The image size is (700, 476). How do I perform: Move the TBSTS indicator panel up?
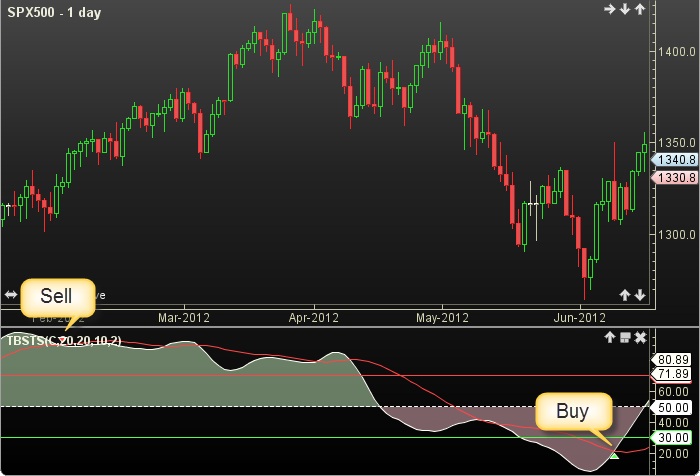pyautogui.click(x=610, y=338)
